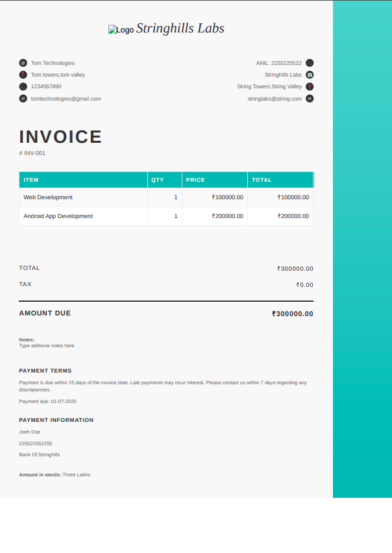This screenshot has height=553, width=392.
Task: Click the Stringhills Labs title heading
Action: point(180,28)
